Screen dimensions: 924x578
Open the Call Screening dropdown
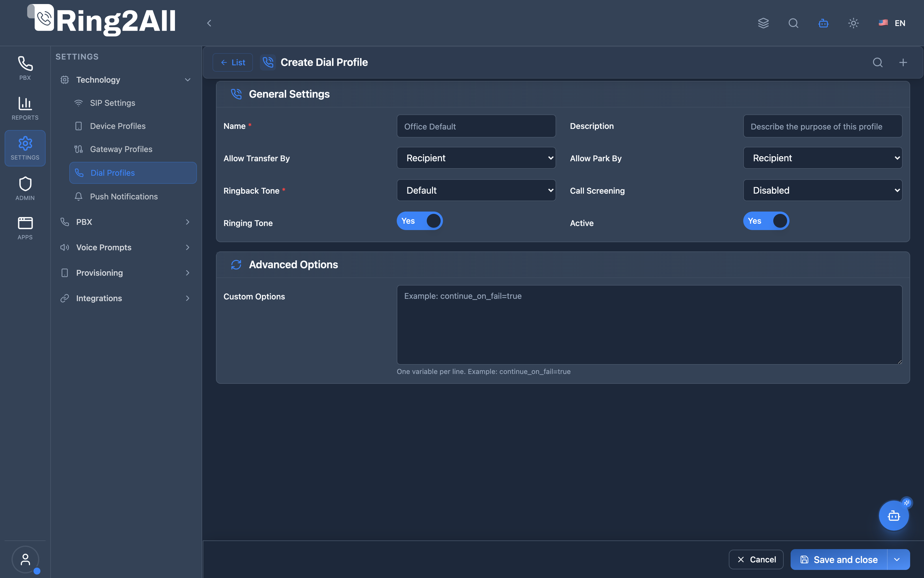822,190
